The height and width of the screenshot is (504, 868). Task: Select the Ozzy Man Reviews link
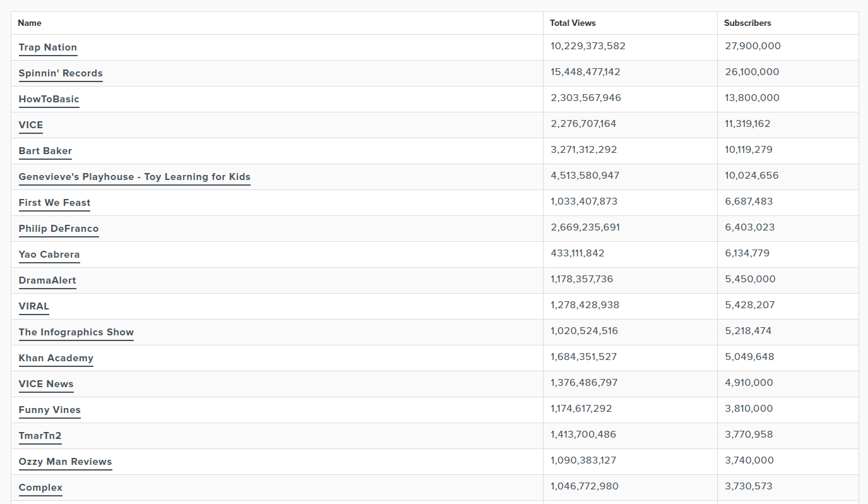66,462
